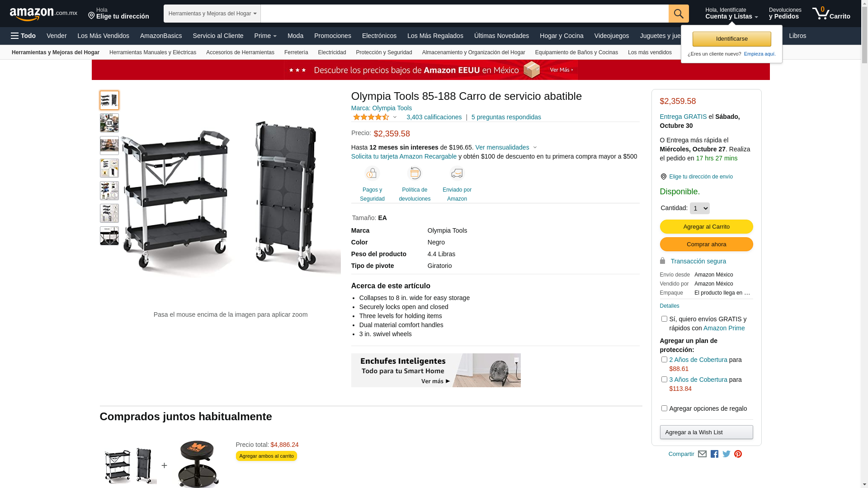Open the Cantidad quantity dropdown
868x488 pixels.
point(700,208)
